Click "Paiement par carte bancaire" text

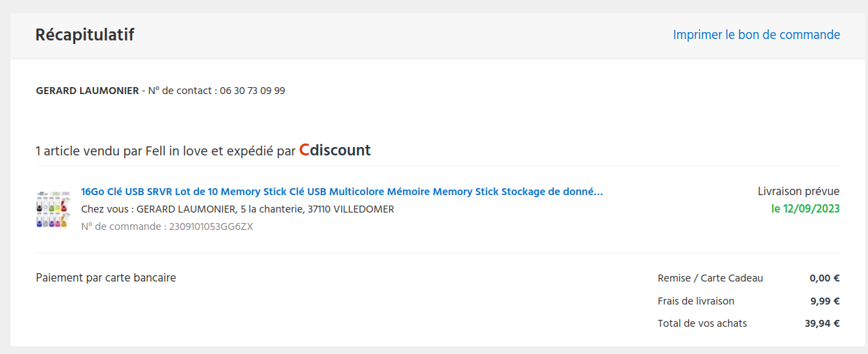point(106,278)
